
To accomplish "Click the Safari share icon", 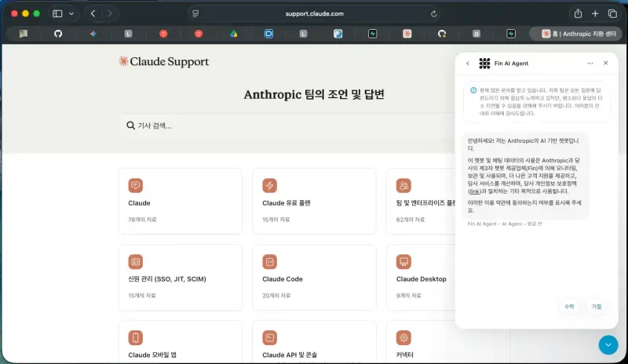I will tap(578, 13).
